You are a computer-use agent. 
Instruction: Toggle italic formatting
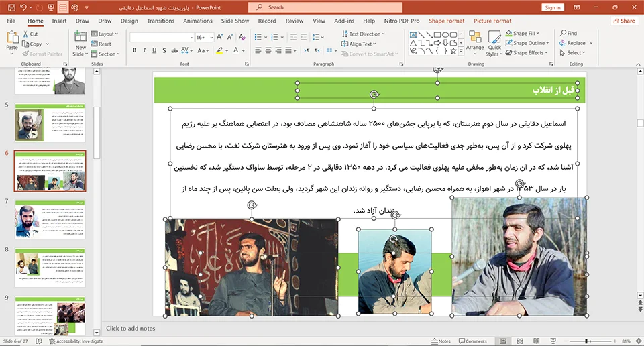click(144, 50)
